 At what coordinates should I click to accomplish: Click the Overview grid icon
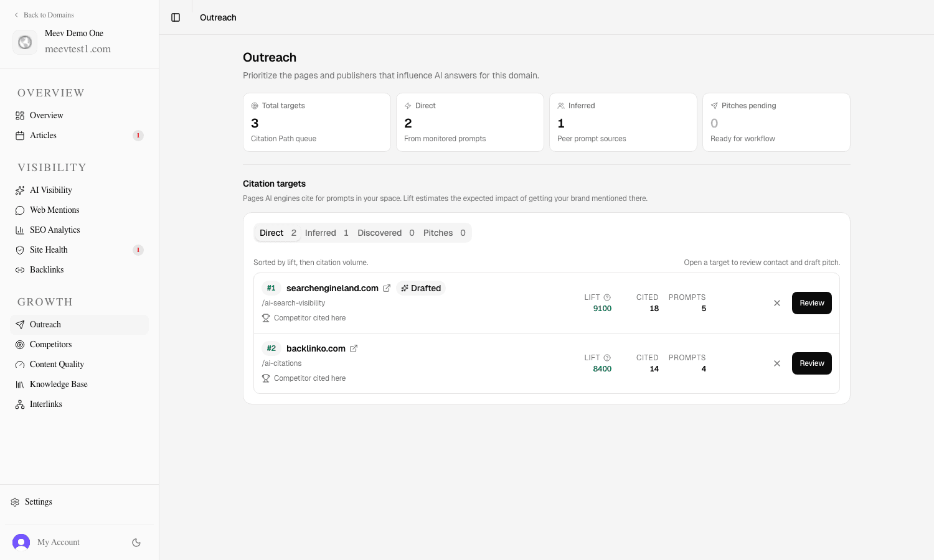click(x=20, y=116)
